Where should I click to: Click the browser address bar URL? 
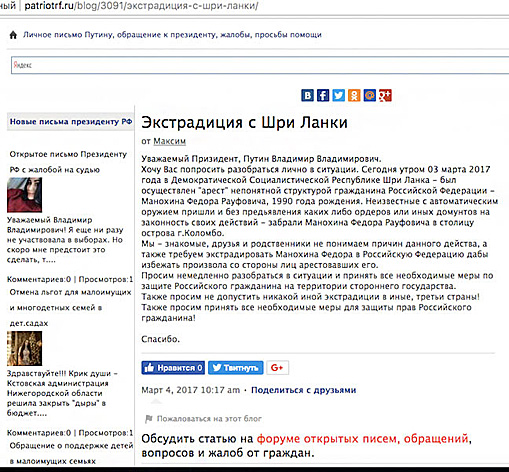point(141,6)
